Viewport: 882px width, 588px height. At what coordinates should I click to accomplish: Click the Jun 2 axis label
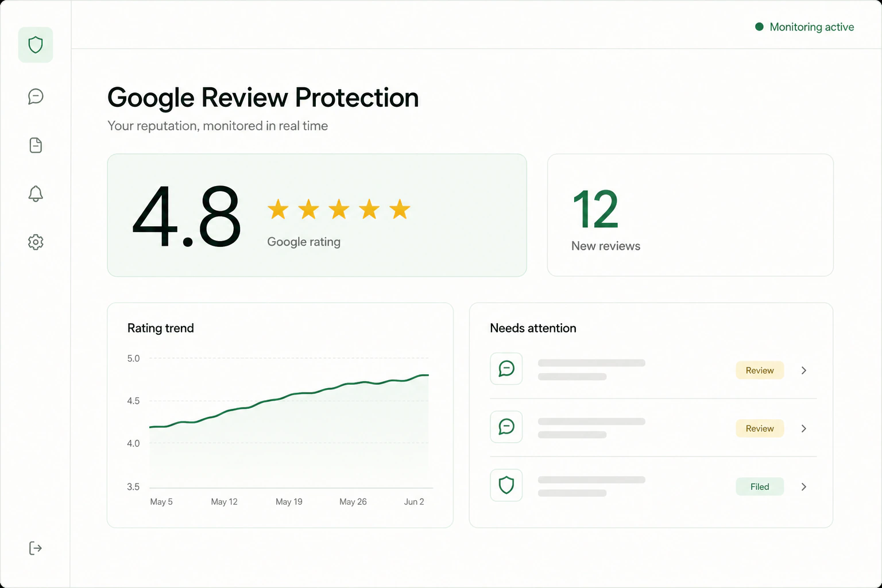pyautogui.click(x=414, y=502)
